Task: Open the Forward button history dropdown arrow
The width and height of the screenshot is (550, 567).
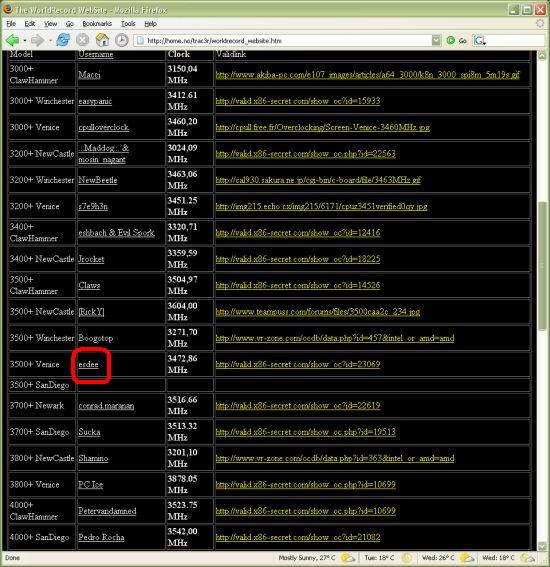Action: 50,40
